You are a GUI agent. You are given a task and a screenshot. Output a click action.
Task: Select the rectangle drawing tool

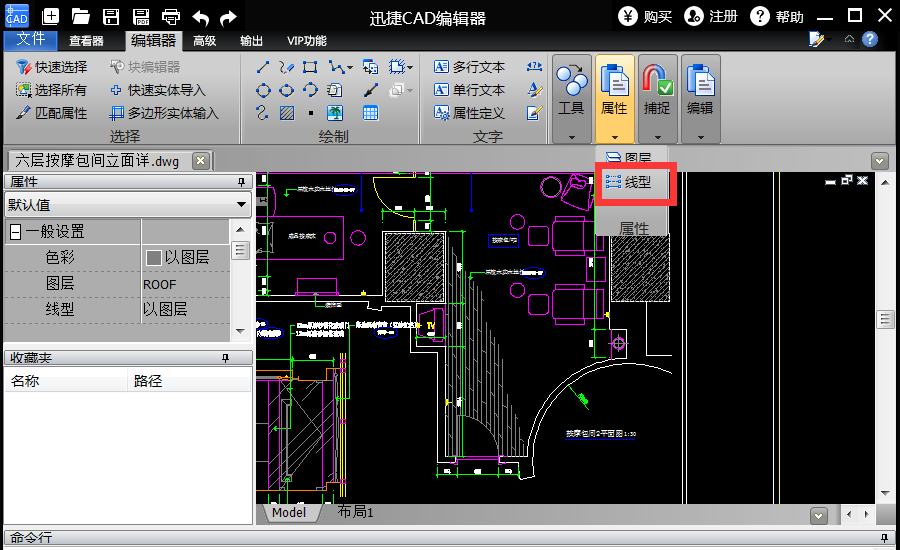click(x=310, y=67)
